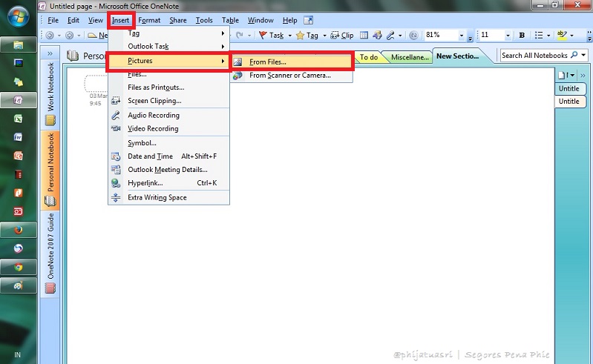Click the Clip screen clipping button
This screenshot has width=593, height=364.
pos(342,35)
